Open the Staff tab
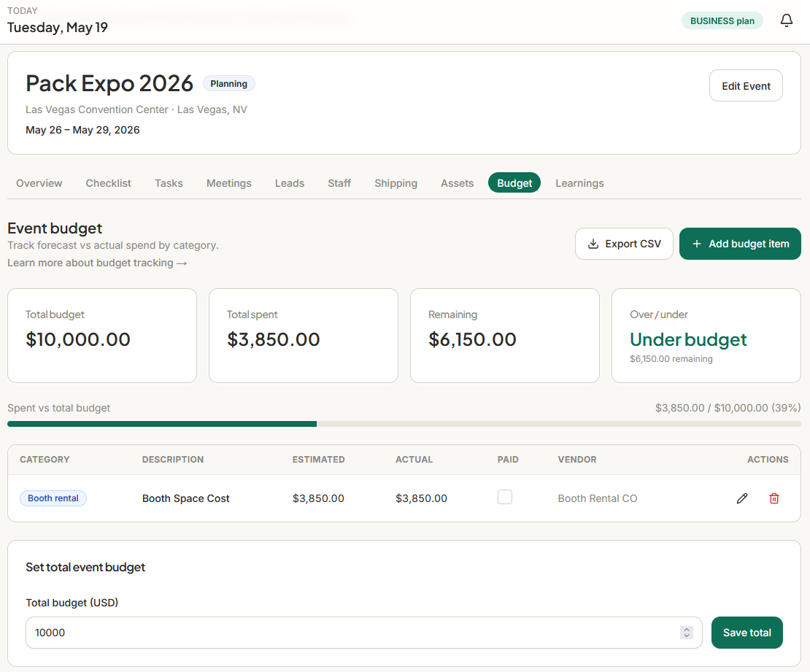 pos(339,183)
